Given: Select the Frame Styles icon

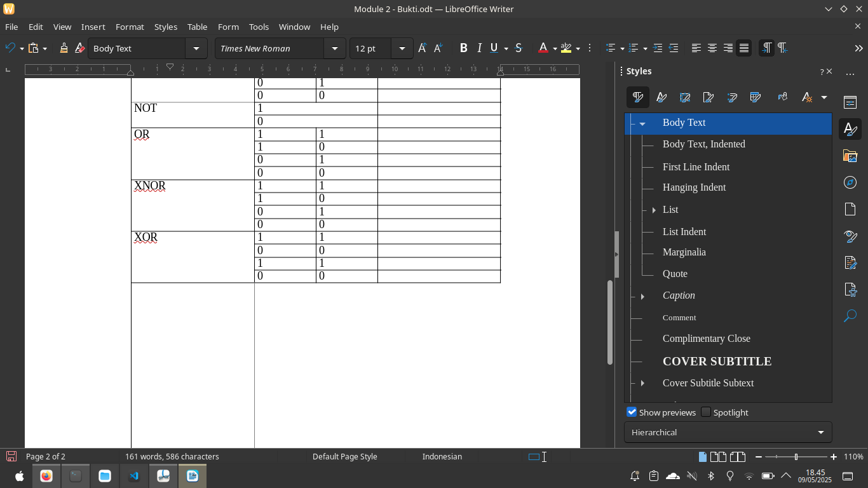Looking at the screenshot, I should (x=685, y=97).
